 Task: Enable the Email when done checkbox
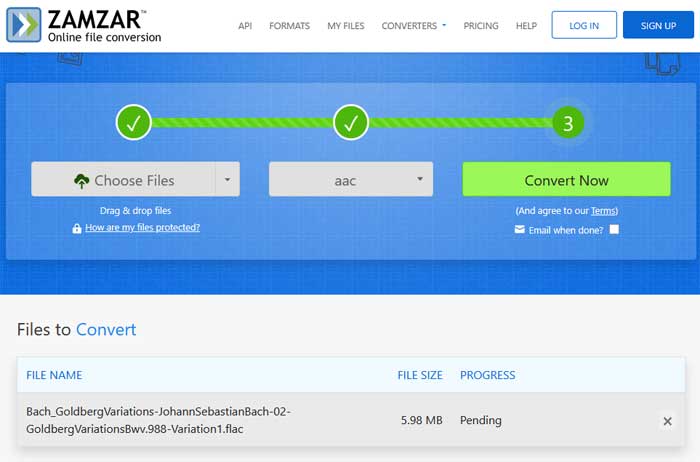(x=614, y=229)
